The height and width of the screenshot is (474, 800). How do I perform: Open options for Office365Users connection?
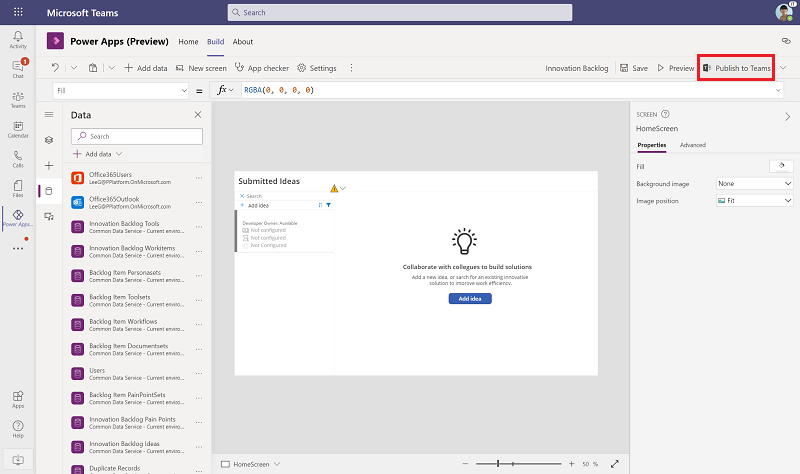[199, 178]
